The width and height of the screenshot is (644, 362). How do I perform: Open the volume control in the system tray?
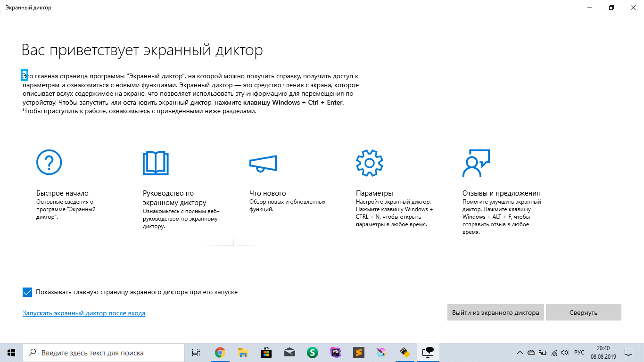(x=565, y=353)
